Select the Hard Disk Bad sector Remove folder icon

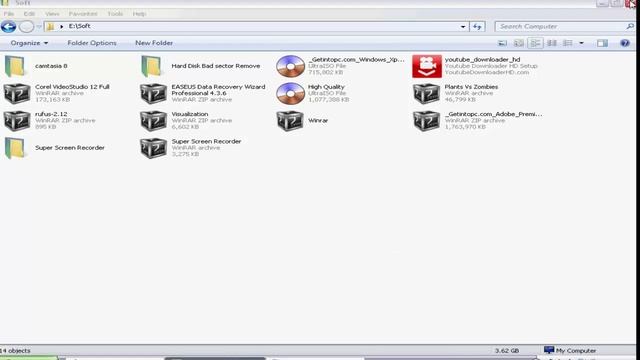click(x=151, y=66)
